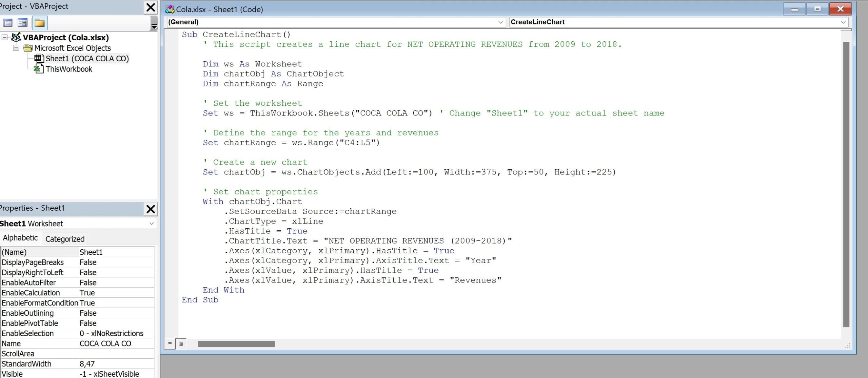868x378 pixels.
Task: Click the Full Module View button at bottom left
Action: (181, 344)
